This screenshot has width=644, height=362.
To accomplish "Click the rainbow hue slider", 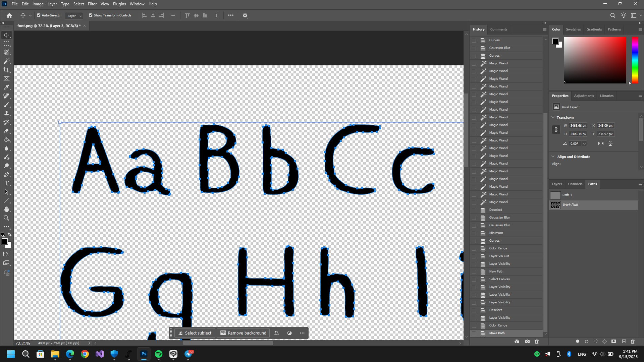I will pos(635,60).
